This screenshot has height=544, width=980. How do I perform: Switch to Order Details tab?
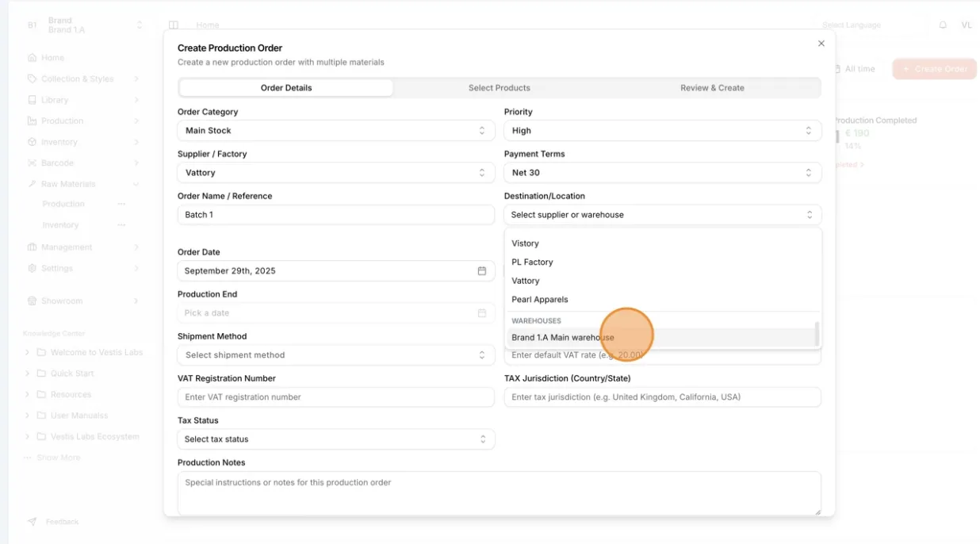tap(286, 88)
